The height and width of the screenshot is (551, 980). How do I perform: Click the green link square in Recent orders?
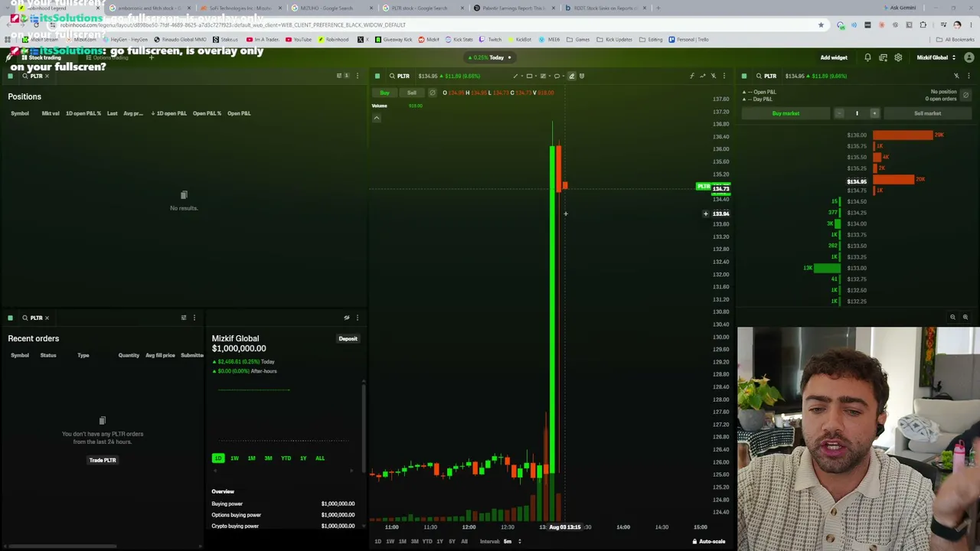point(10,318)
